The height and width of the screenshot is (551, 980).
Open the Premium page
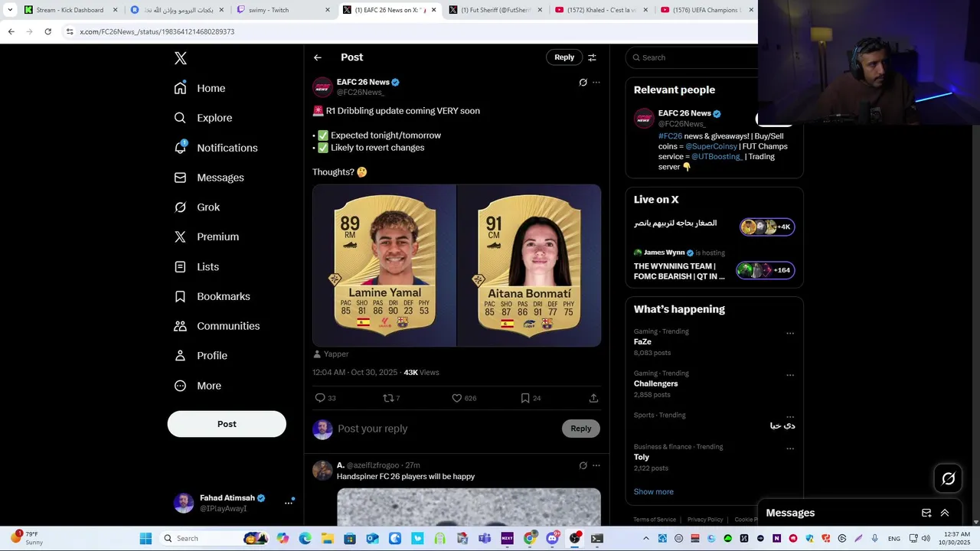(x=207, y=236)
